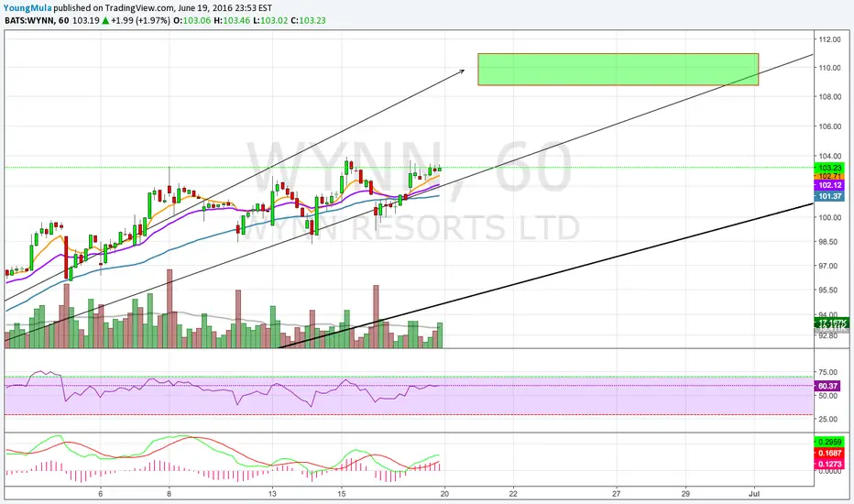The width and height of the screenshot is (854, 504).
Task: Click the open value O:103.06
Action: 192,21
